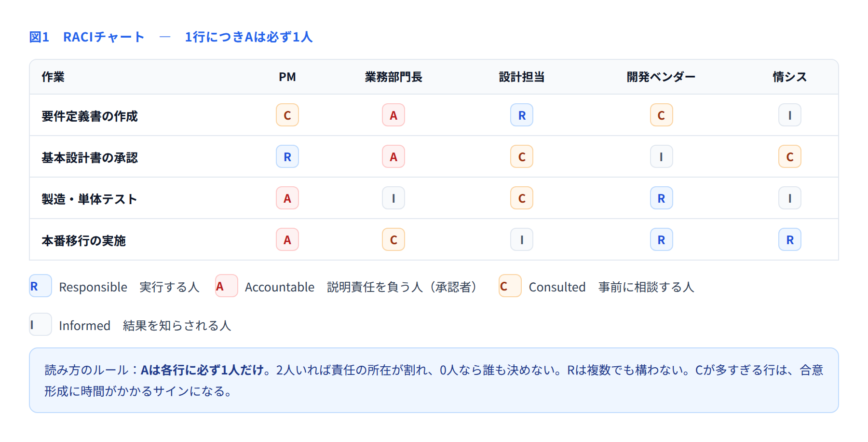The image size is (868, 442).
Task: Click the 開発ベンダー column header
Action: (x=661, y=77)
